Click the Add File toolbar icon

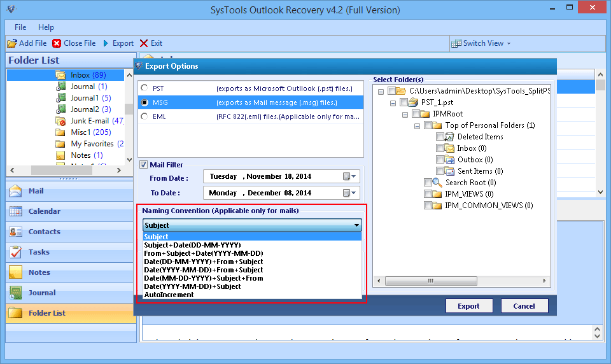pos(12,43)
